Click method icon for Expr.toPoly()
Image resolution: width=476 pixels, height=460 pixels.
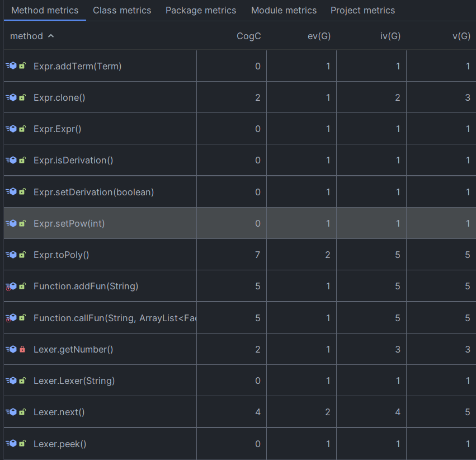(11, 255)
